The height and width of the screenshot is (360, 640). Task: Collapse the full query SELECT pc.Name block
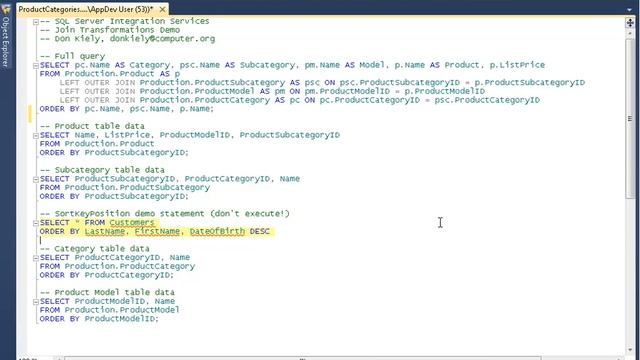pos(36,65)
